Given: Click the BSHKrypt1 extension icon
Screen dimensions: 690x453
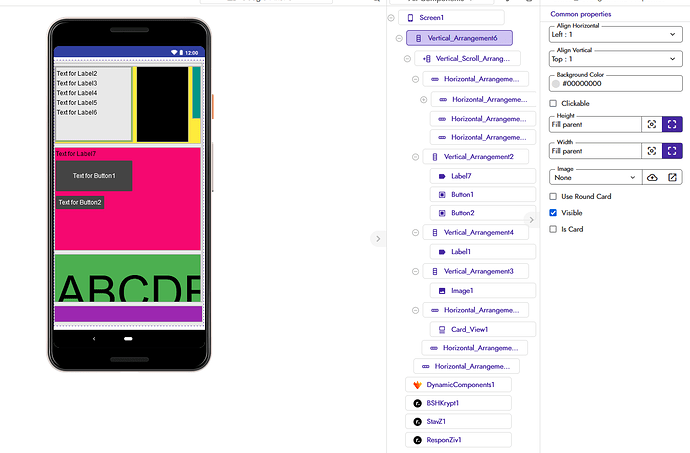Looking at the screenshot, I should click(417, 403).
